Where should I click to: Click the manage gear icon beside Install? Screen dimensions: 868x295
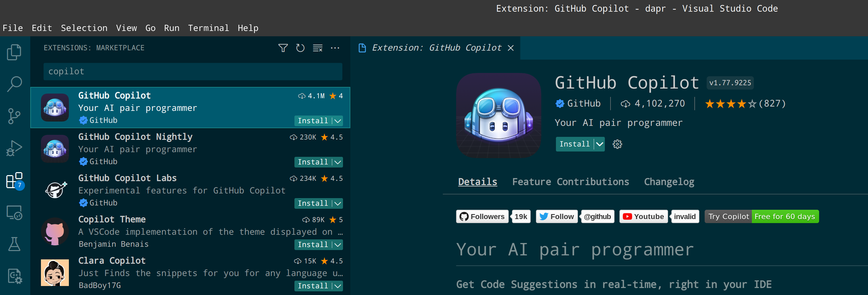point(617,144)
